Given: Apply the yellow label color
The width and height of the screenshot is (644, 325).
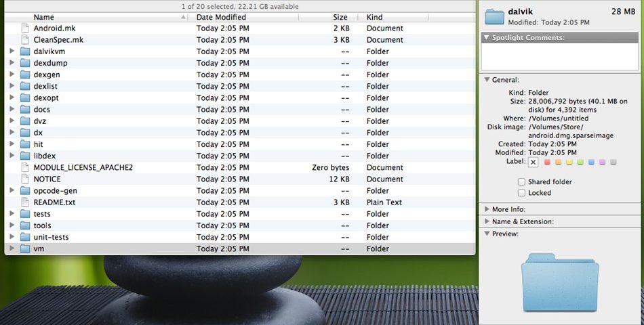Looking at the screenshot, I should [569, 162].
